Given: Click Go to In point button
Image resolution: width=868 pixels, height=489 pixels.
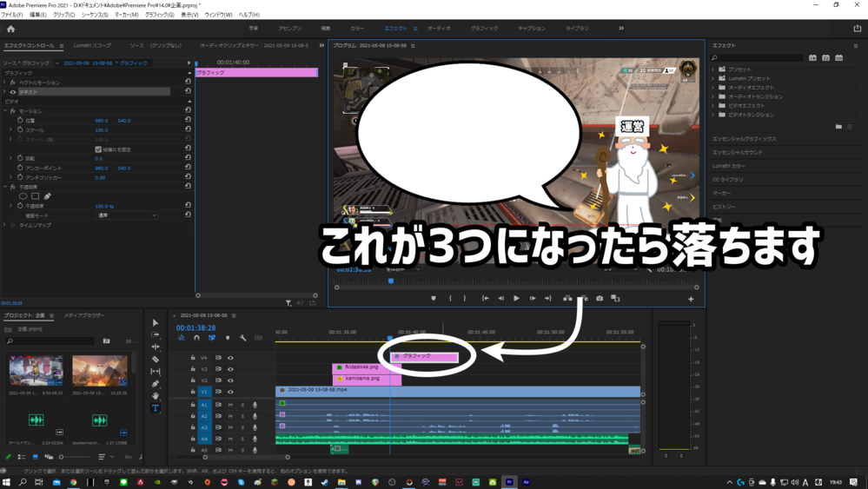Looking at the screenshot, I should pyautogui.click(x=486, y=298).
